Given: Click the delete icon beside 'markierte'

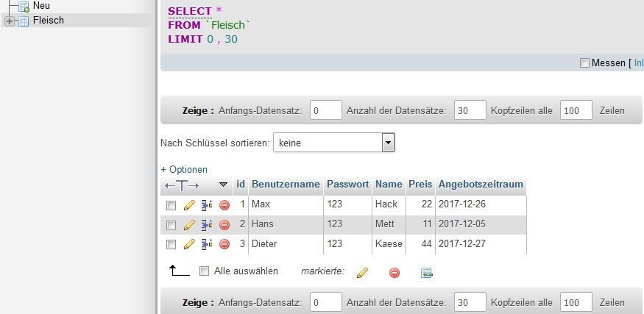Looking at the screenshot, I should click(x=394, y=273).
